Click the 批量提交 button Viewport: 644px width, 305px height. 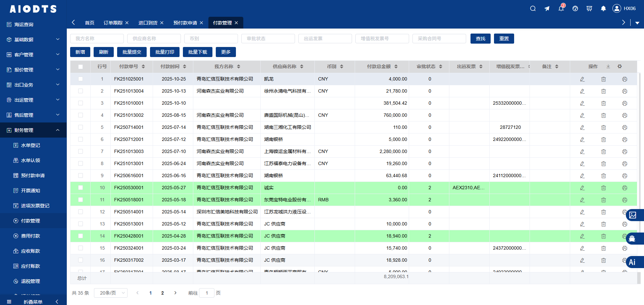132,52
